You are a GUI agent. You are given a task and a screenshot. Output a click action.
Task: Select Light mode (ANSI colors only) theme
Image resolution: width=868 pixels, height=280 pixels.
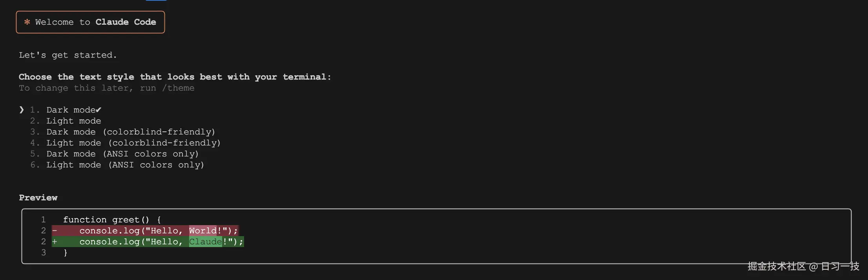(x=125, y=165)
